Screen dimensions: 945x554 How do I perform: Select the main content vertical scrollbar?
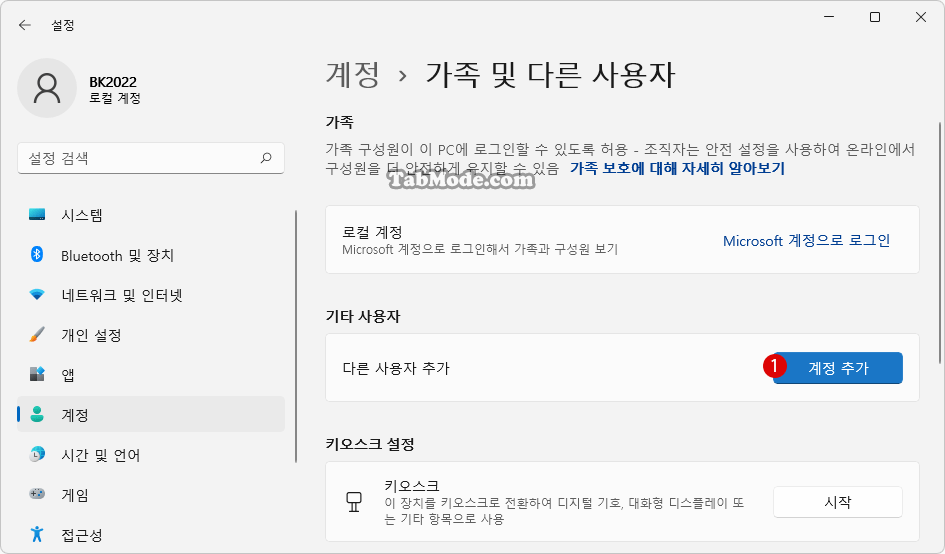(x=940, y=243)
